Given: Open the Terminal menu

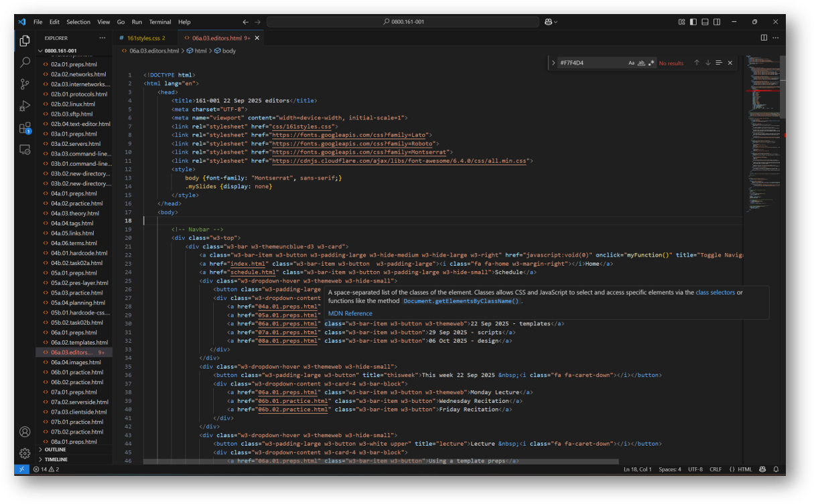Looking at the screenshot, I should pos(160,21).
